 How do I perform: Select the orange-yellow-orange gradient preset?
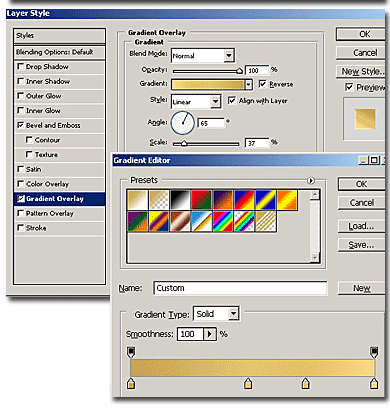click(x=287, y=200)
